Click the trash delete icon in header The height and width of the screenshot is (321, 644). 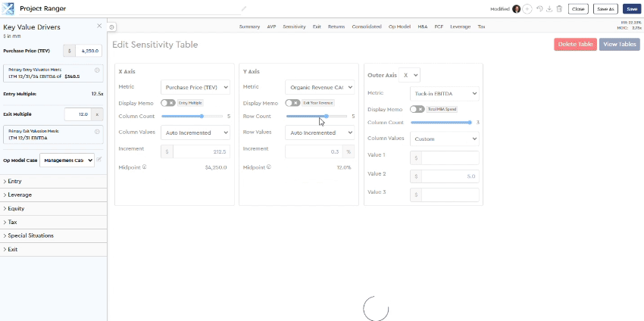coord(559,9)
